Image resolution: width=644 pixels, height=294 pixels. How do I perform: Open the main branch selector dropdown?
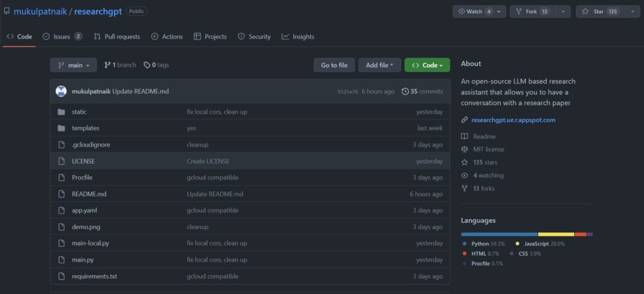pos(74,65)
